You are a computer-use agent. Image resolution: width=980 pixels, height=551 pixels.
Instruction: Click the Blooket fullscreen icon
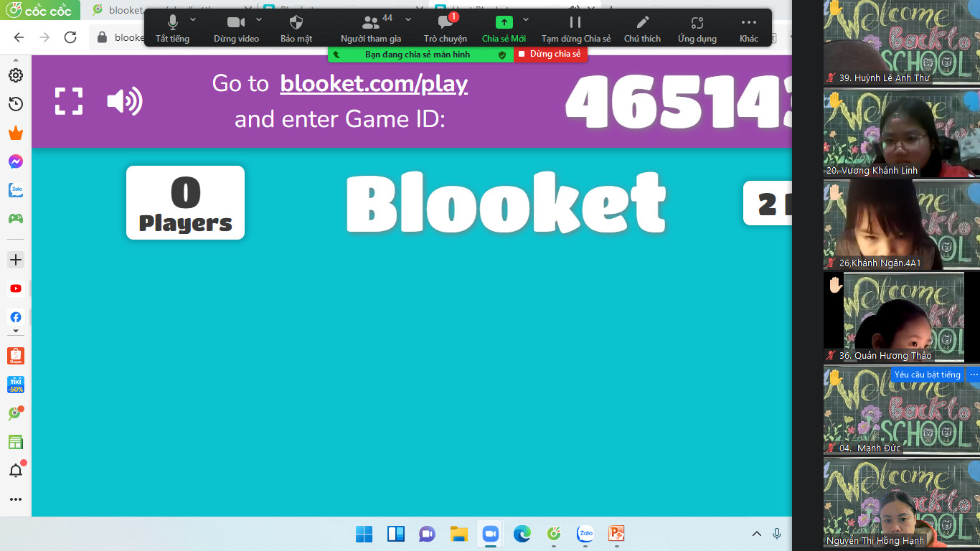coord(69,101)
